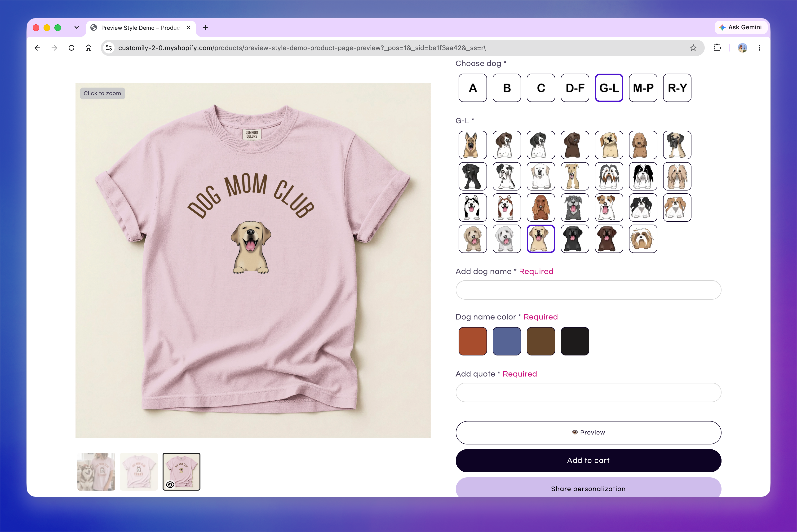Open the second flat-lay shirt thumbnail

pyautogui.click(x=139, y=472)
